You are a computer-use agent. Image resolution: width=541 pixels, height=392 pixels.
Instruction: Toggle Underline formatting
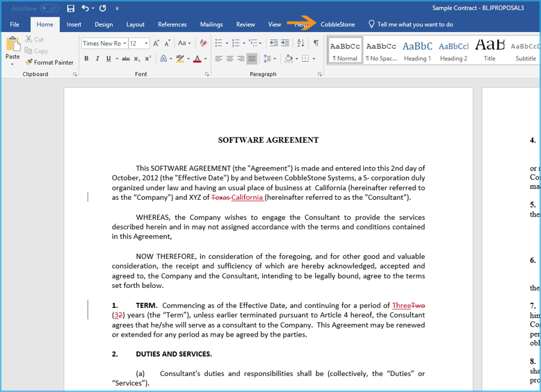108,58
